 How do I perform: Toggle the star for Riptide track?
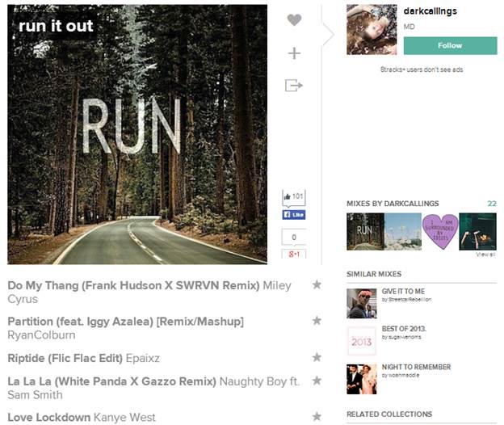pos(317,357)
